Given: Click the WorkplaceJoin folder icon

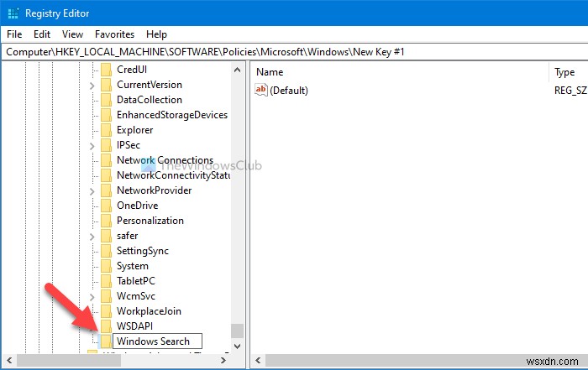Looking at the screenshot, I should point(106,311).
